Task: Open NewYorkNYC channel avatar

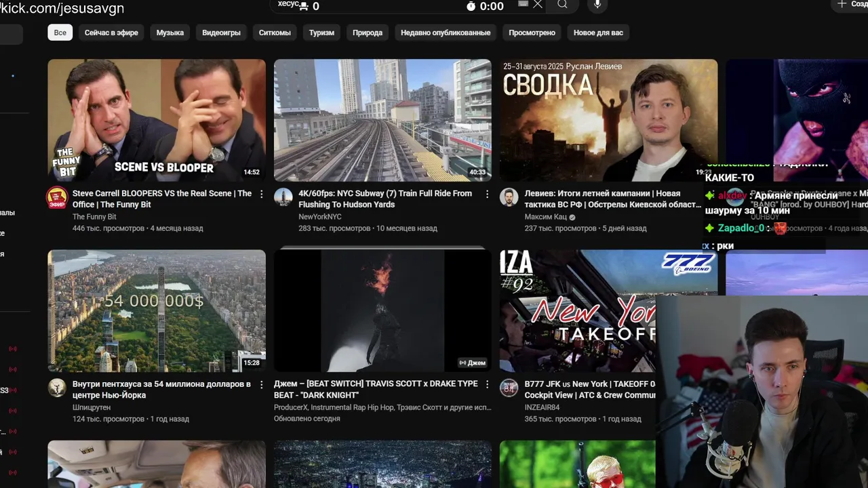Action: coord(283,198)
